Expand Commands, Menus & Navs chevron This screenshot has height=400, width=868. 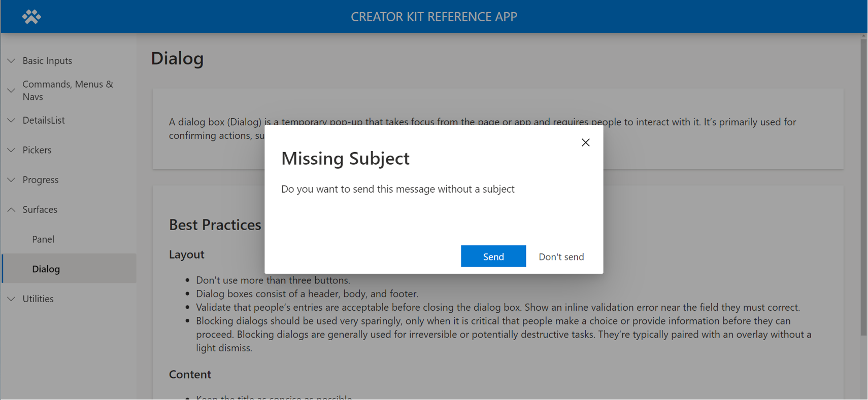pos(11,91)
